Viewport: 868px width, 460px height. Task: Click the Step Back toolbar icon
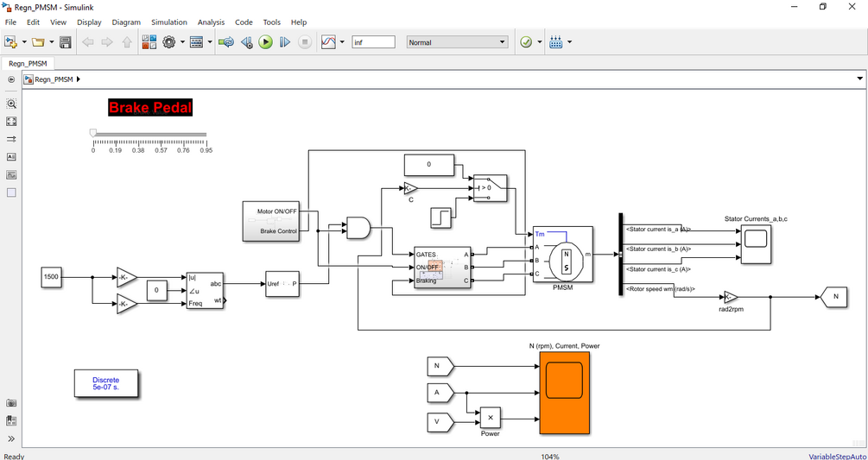coord(247,42)
